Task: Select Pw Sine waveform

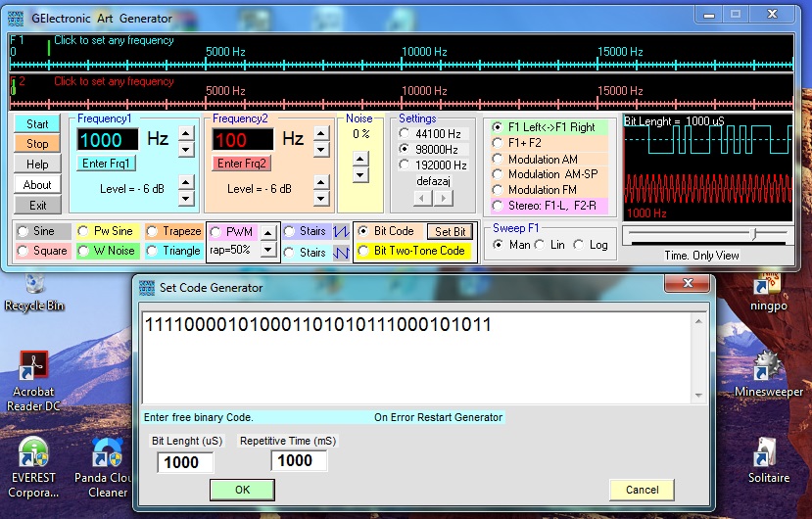Action: point(106,231)
